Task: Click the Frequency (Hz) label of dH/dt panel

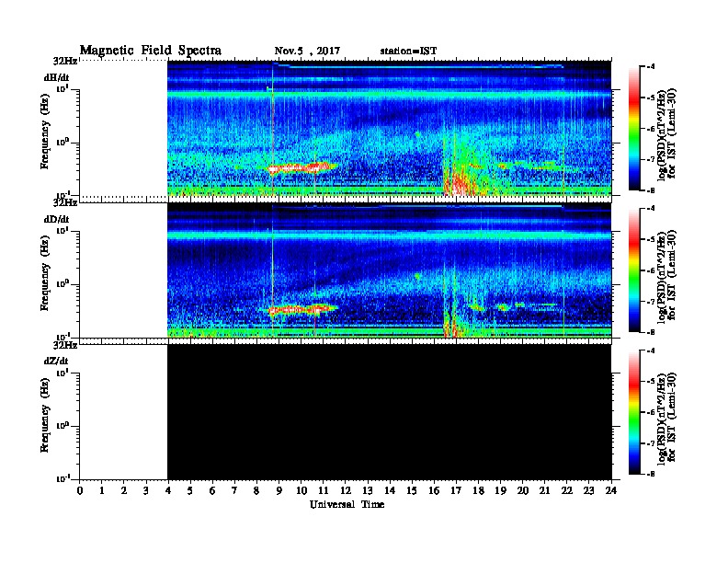Action: click(x=45, y=132)
